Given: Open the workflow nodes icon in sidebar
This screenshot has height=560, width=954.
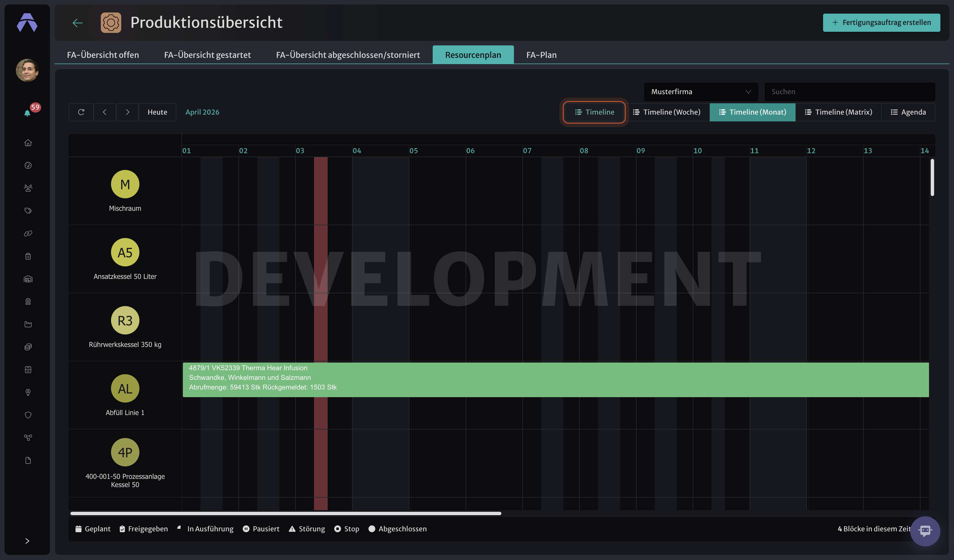Looking at the screenshot, I should (28, 438).
